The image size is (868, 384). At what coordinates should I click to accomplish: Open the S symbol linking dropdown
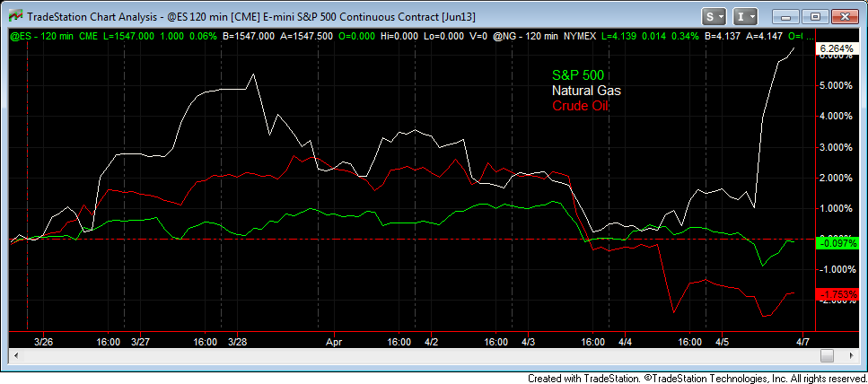tap(715, 16)
